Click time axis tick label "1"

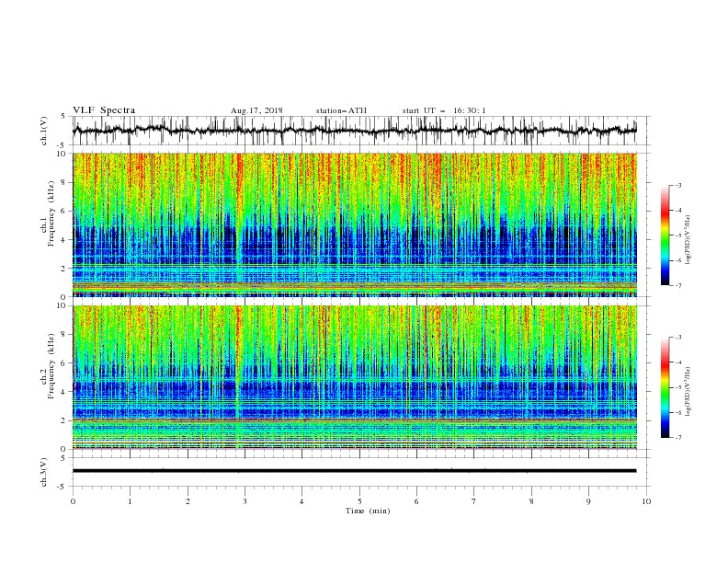(x=130, y=501)
